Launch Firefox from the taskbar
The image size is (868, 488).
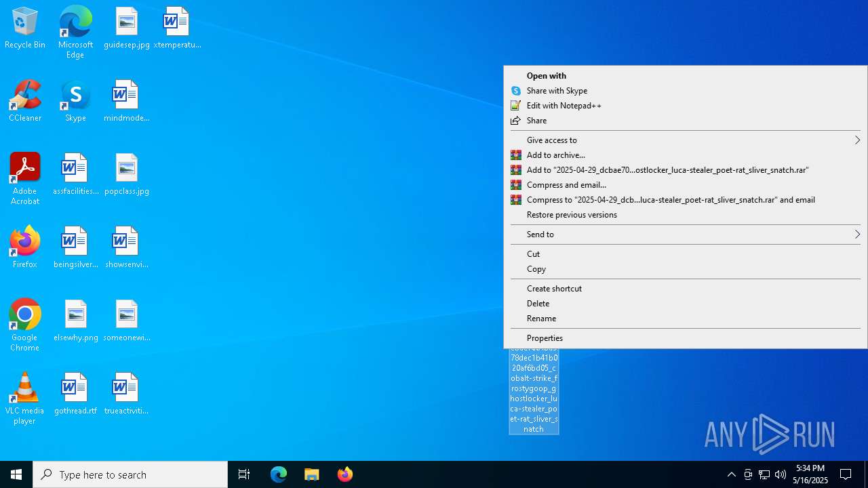(x=344, y=474)
